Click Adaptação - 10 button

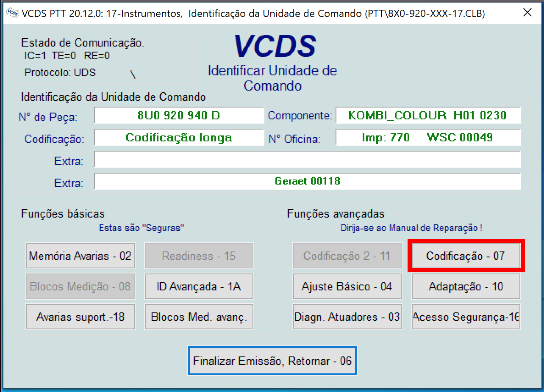(x=466, y=287)
